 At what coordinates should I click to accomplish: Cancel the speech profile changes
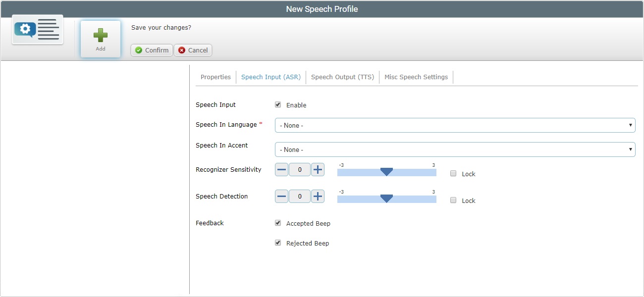[x=193, y=50]
